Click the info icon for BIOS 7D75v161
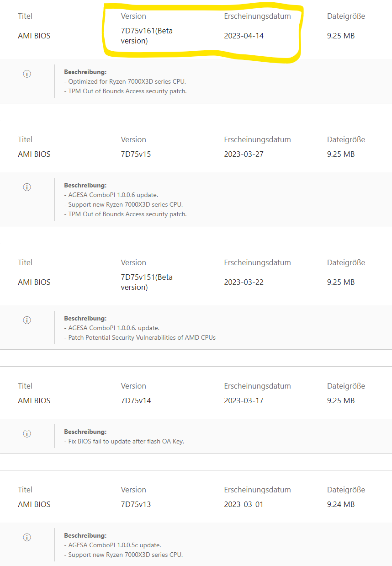The height and width of the screenshot is (566, 392). (27, 74)
